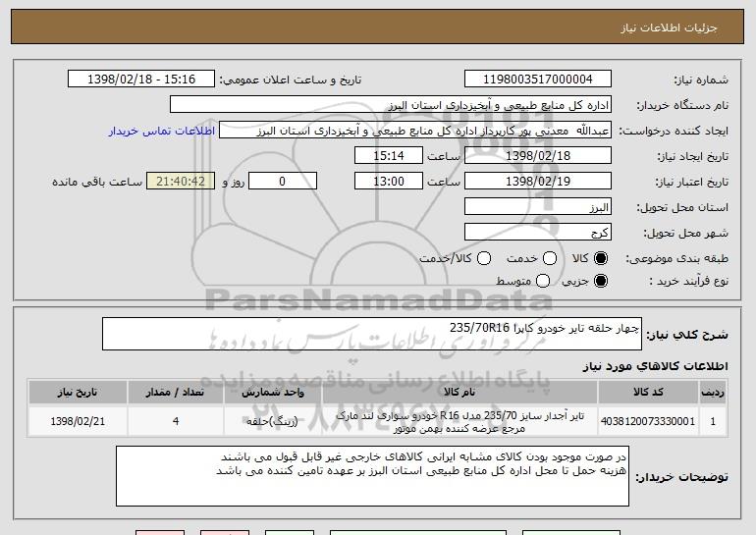Click unit cell (رینگ)حلقه
The width and height of the screenshot is (756, 535).
point(272,421)
